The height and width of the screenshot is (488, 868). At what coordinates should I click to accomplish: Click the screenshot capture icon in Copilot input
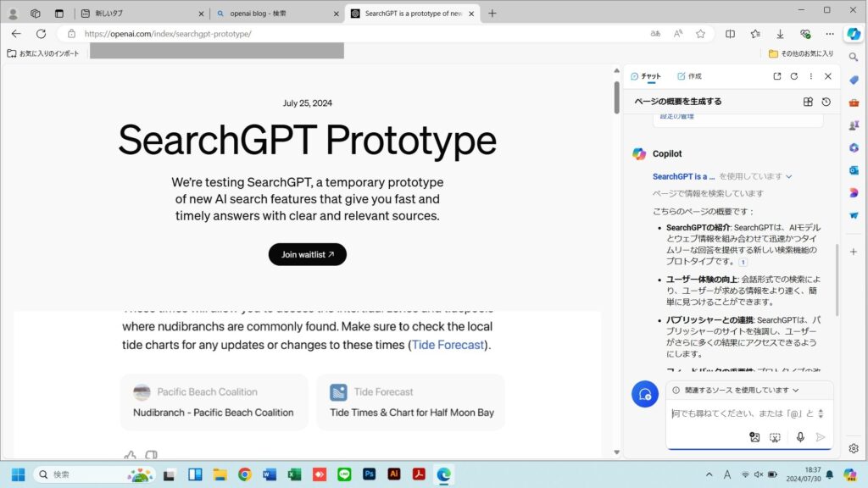[774, 436]
